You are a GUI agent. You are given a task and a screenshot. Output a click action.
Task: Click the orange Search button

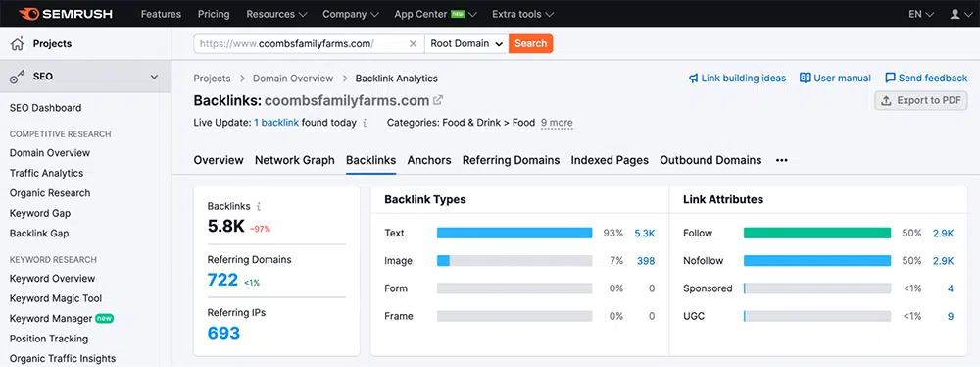click(530, 44)
